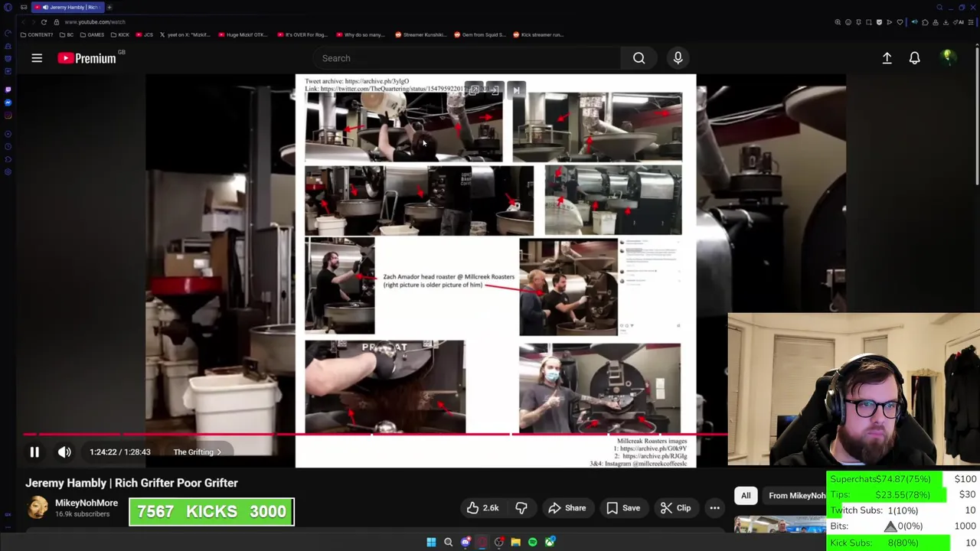Open the browser downloads icon

[x=946, y=22]
